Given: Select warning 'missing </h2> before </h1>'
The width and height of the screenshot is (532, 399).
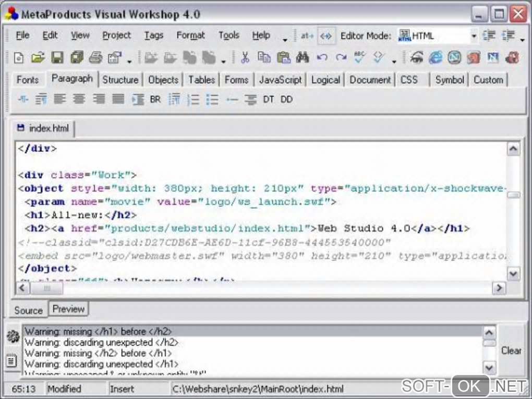Looking at the screenshot, I should pos(252,353).
